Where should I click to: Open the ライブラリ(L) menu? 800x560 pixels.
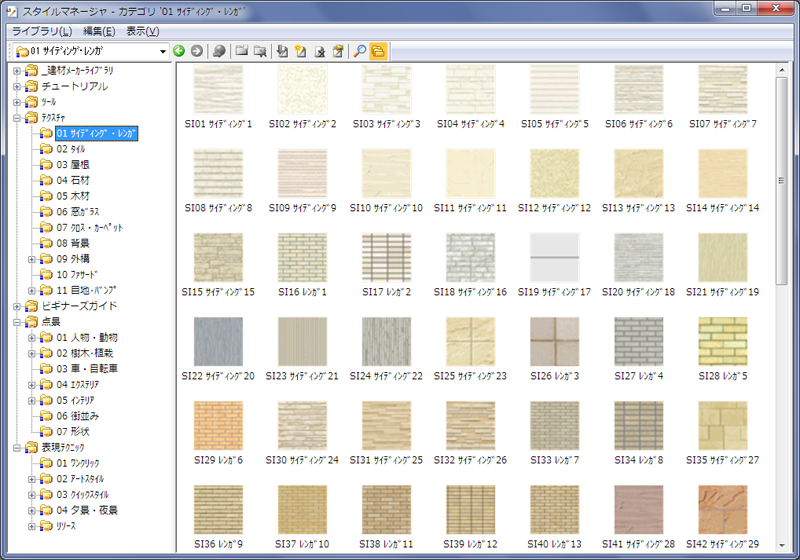(41, 31)
